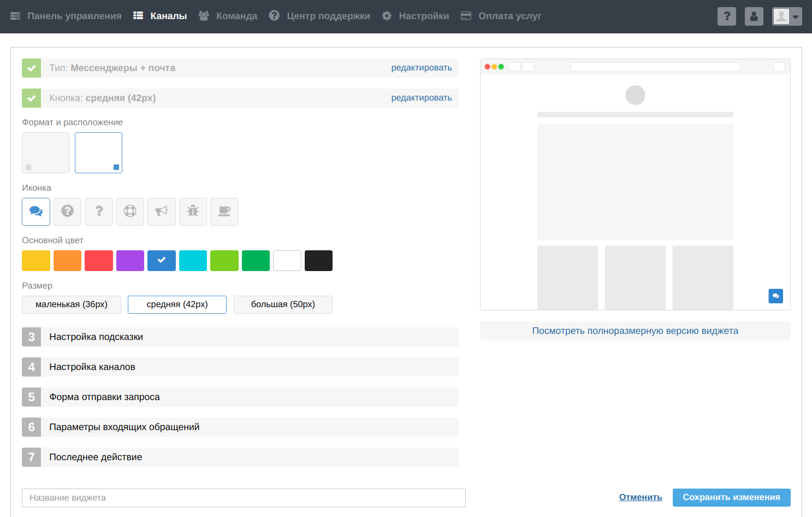Open Настройки in top navigation
The width and height of the screenshot is (812, 517).
click(x=416, y=16)
